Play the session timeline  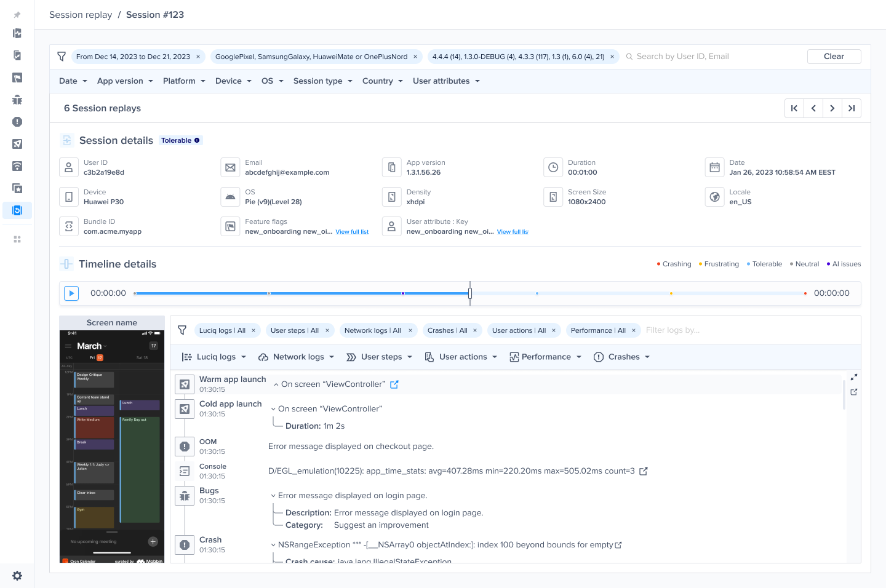71,293
